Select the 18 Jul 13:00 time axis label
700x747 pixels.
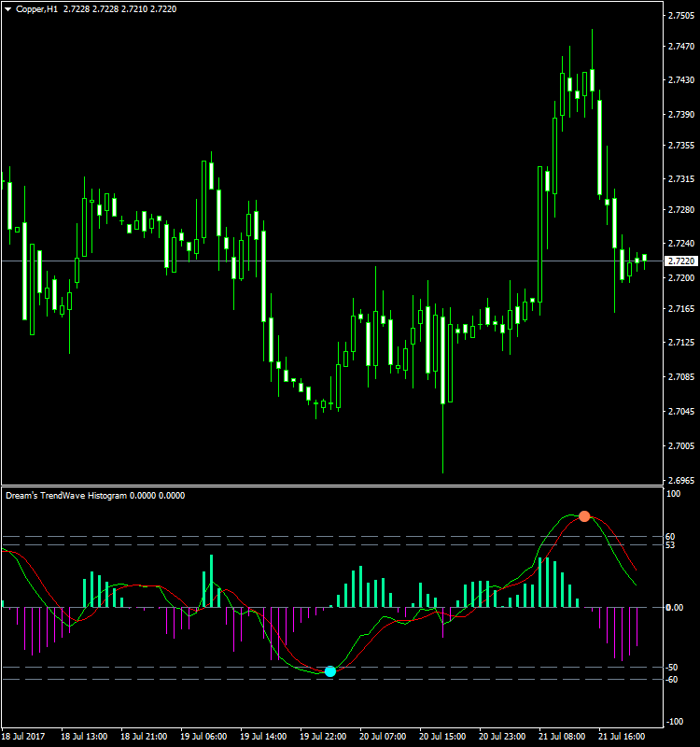click(84, 737)
